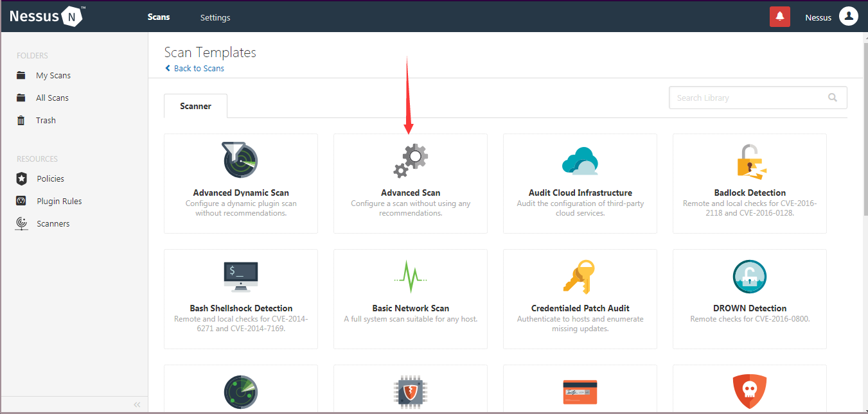Click the All Scans folder icon
Image resolution: width=868 pixels, height=414 pixels.
click(x=21, y=98)
